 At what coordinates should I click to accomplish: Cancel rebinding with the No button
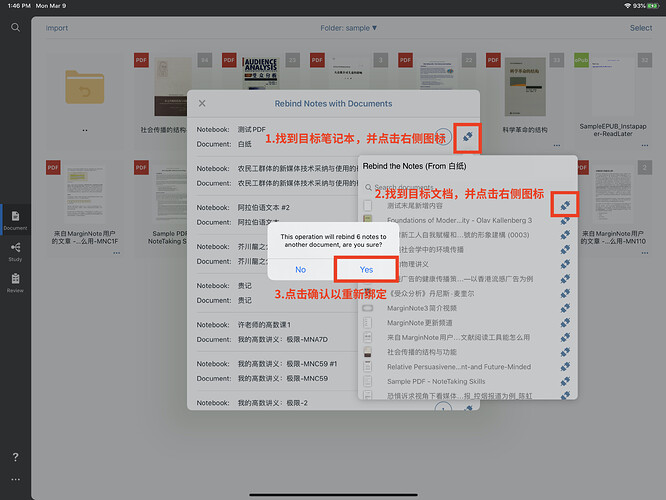coord(300,270)
